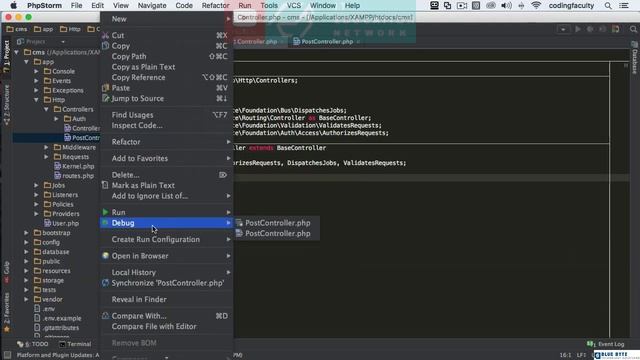Collapse the app folder
Viewport: 640px width, 360px height.
click(x=27, y=62)
